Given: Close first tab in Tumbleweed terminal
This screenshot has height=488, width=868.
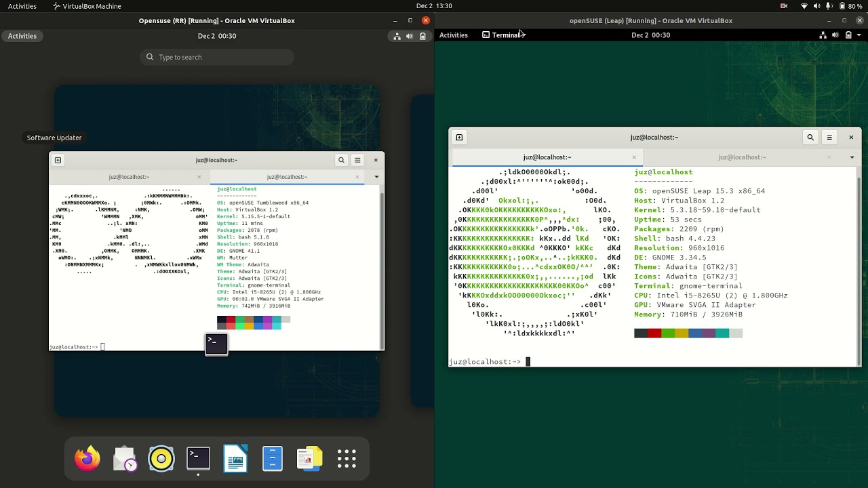Looking at the screenshot, I should pyautogui.click(x=199, y=177).
